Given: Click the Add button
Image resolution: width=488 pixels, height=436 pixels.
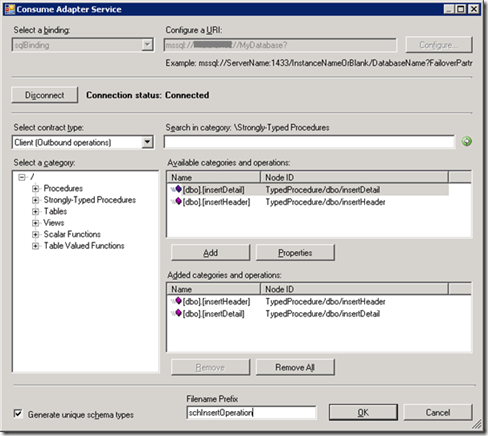Looking at the screenshot, I should tap(210, 253).
